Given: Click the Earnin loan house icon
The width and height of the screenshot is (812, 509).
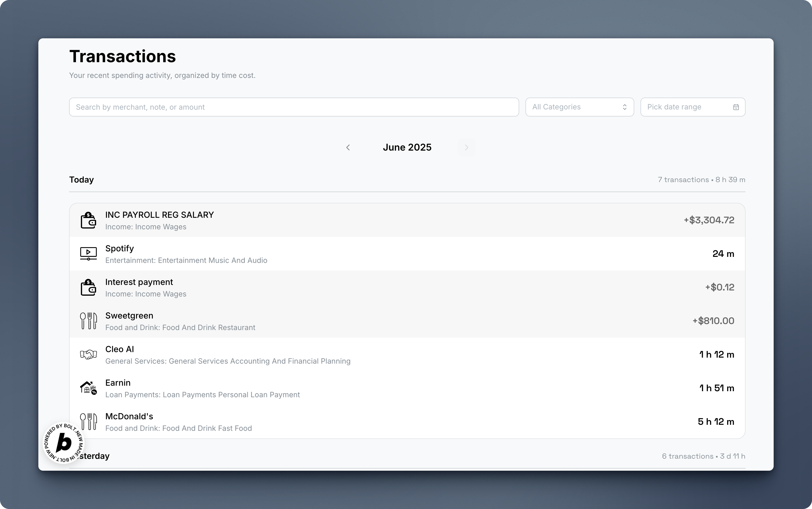Looking at the screenshot, I should point(88,388).
